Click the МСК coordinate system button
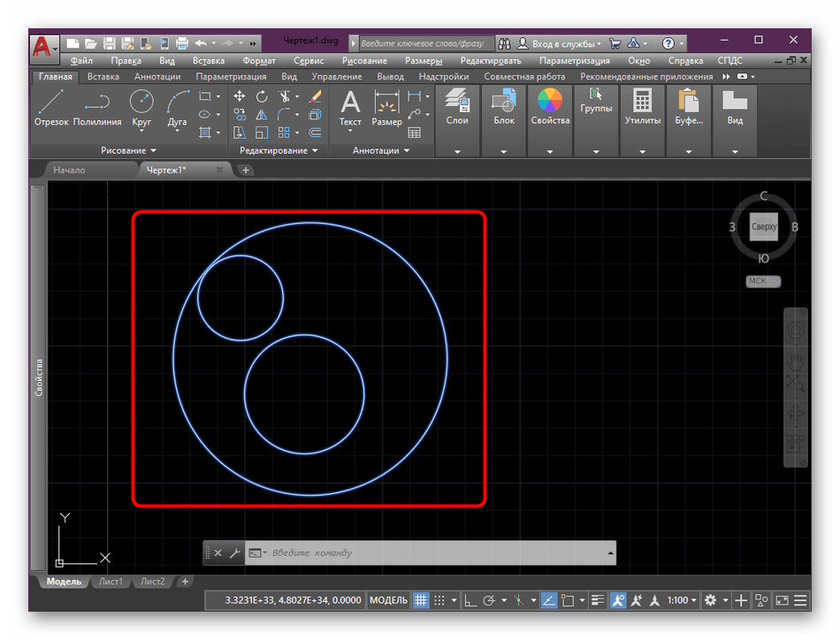Image resolution: width=840 pixels, height=640 pixels. [763, 281]
